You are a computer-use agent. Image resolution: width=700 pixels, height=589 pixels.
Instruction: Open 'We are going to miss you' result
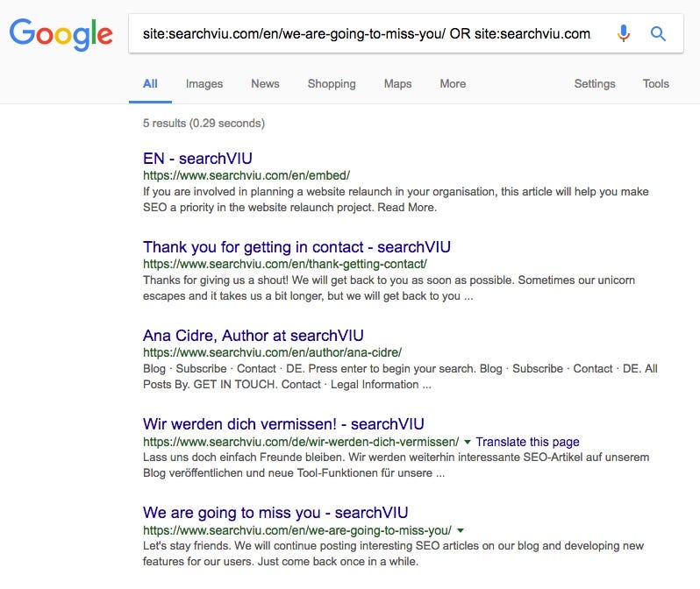pyautogui.click(x=275, y=513)
